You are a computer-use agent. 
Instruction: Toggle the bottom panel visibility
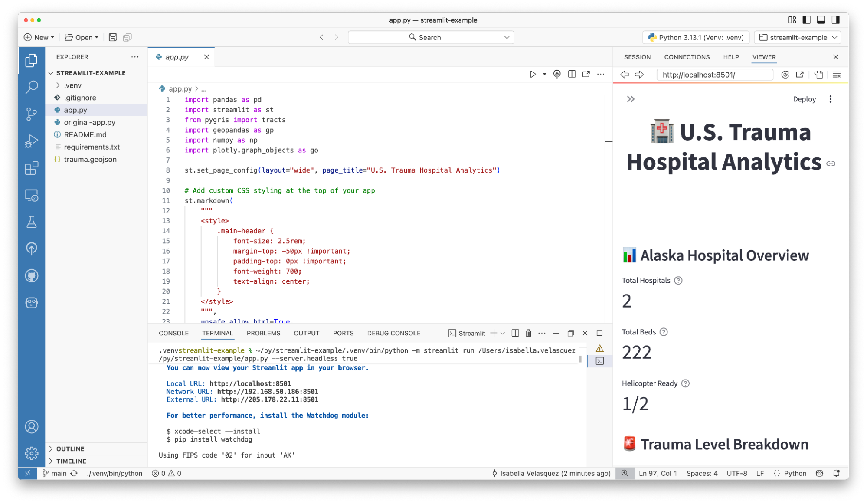click(x=821, y=20)
